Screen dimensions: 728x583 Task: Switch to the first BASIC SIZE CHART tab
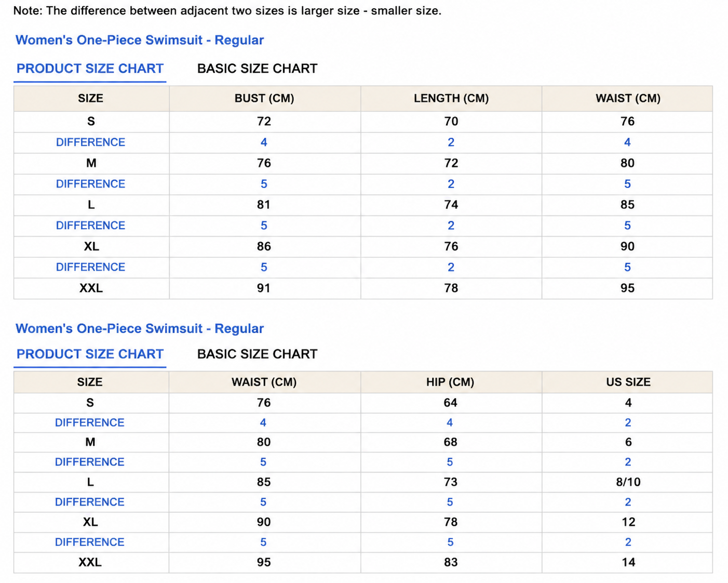257,69
